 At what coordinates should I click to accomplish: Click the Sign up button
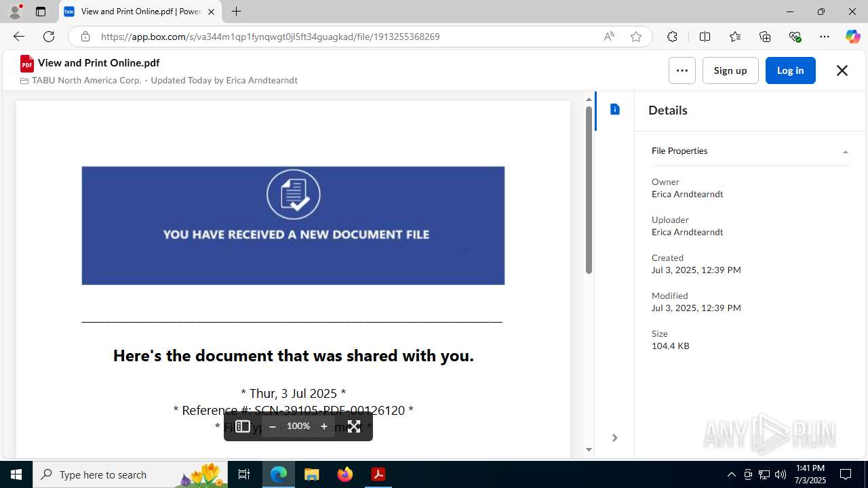click(x=730, y=70)
